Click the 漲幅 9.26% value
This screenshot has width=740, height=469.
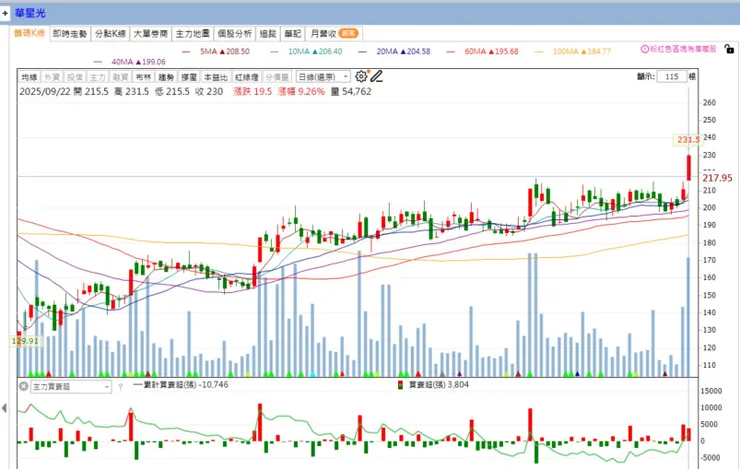301,92
